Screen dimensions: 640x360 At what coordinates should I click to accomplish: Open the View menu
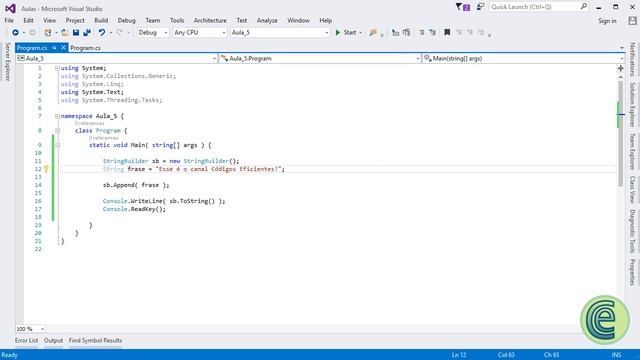[x=49, y=20]
